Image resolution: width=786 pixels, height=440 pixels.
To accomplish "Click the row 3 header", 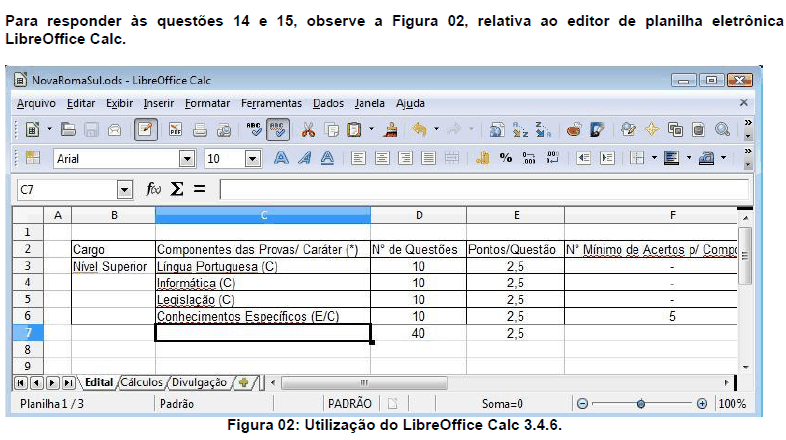I will (27, 267).
